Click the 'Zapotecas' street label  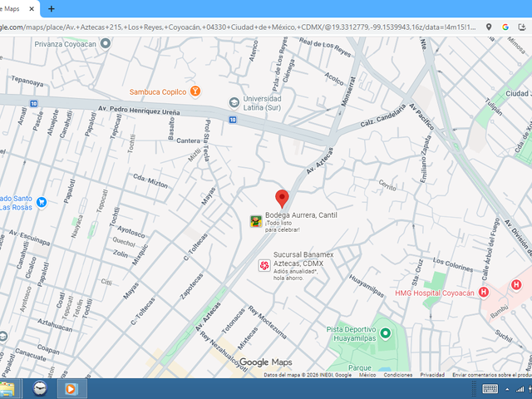pos(191,286)
